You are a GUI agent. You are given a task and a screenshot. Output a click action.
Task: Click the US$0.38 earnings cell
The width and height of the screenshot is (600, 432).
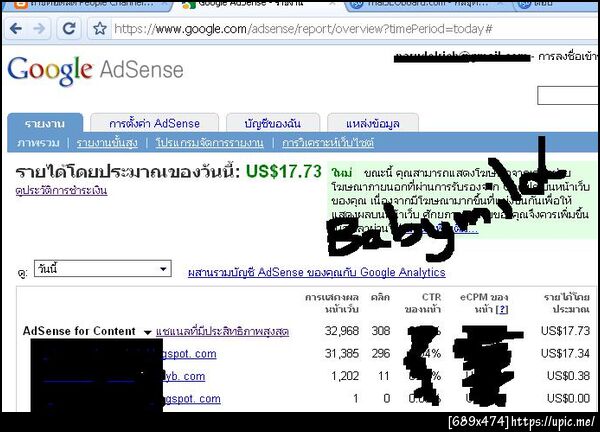568,376
